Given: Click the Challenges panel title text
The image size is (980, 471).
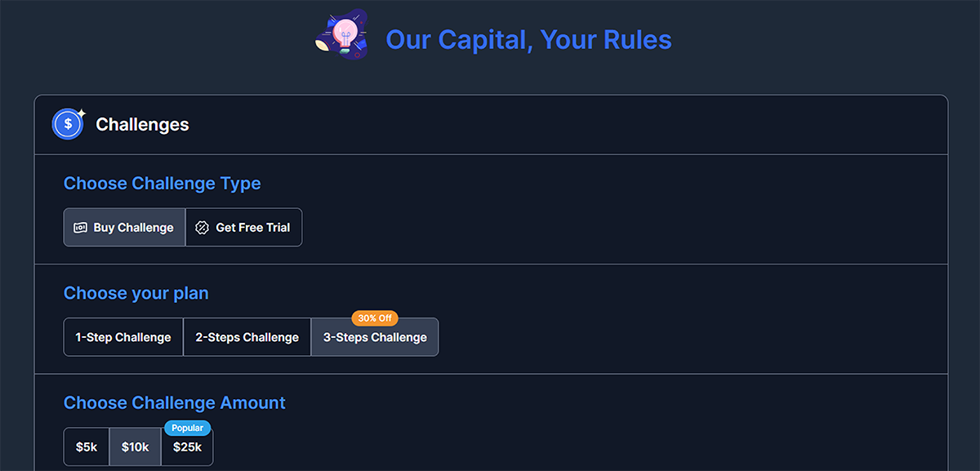Looking at the screenshot, I should [142, 124].
